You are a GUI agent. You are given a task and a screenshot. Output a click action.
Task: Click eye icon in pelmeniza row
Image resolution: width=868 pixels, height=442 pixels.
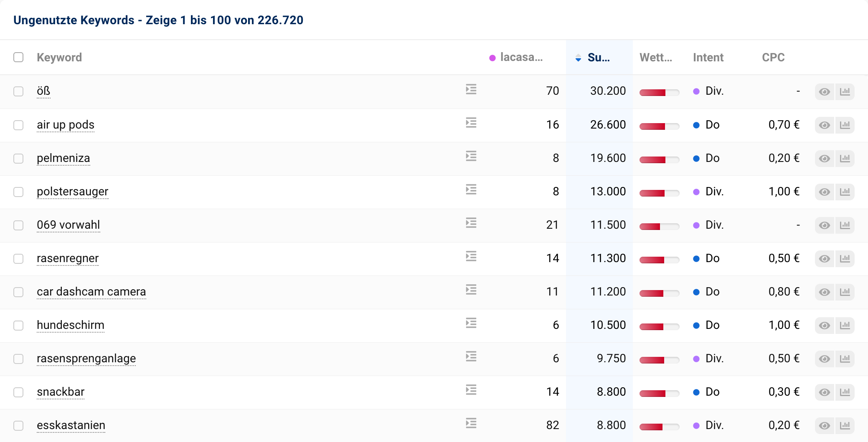824,159
